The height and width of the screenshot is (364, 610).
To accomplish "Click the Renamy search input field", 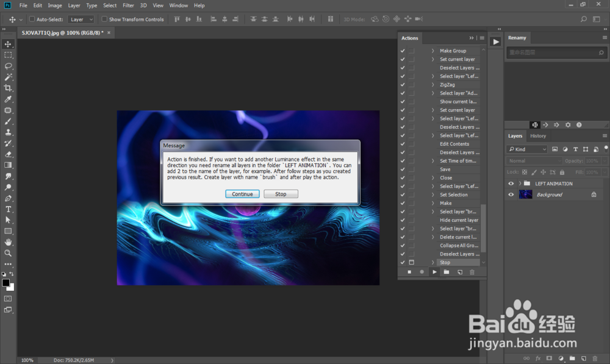I will click(x=556, y=52).
